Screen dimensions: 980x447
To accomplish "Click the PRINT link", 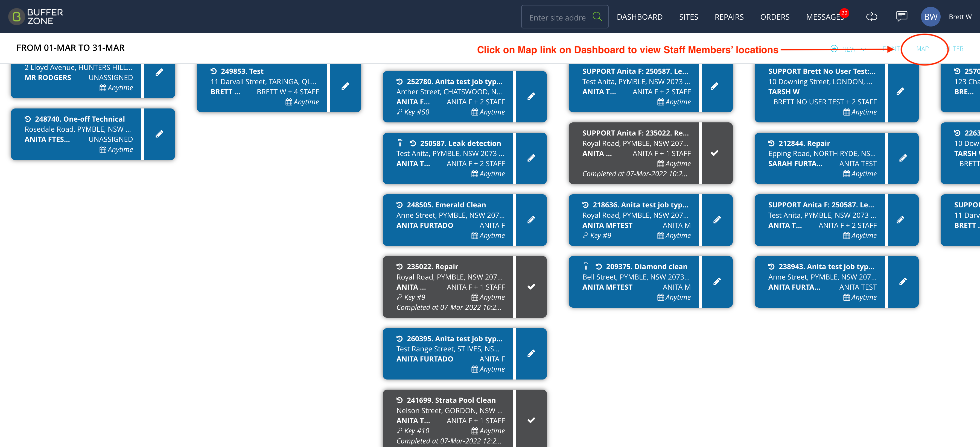I will [891, 49].
